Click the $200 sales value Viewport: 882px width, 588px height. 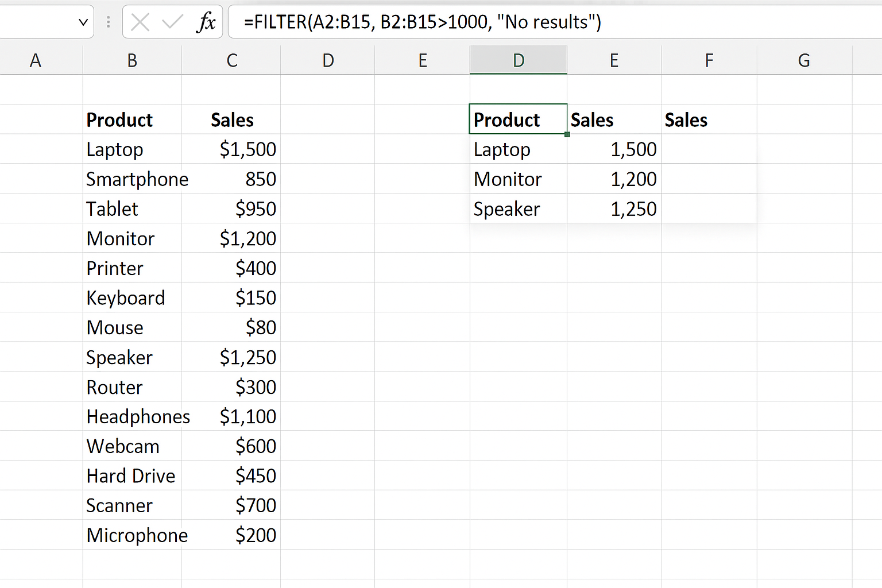pos(256,535)
